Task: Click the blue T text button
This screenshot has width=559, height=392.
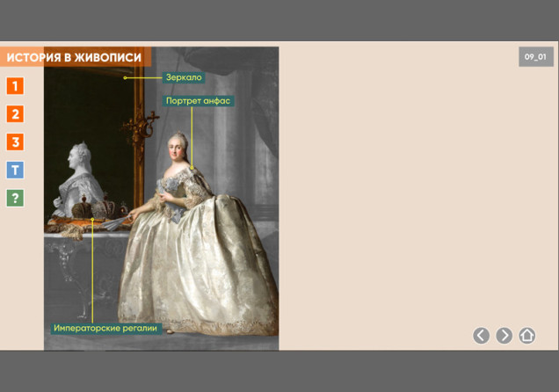Action: 15,171
